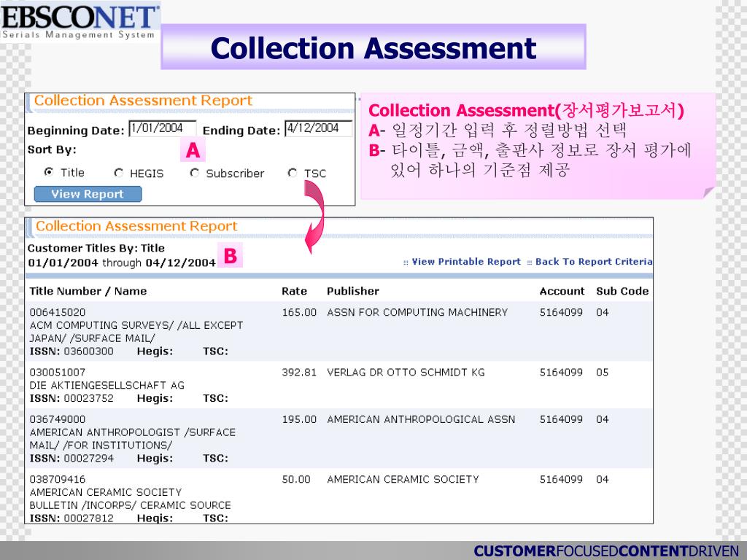747x560 pixels.
Task: Click ISSN: 00027294
Action: [71, 459]
